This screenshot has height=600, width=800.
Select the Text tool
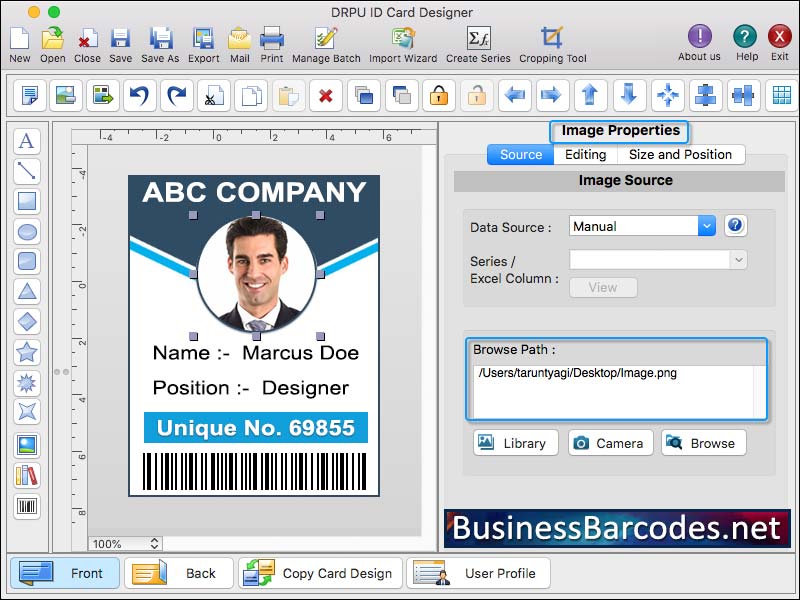point(27,142)
